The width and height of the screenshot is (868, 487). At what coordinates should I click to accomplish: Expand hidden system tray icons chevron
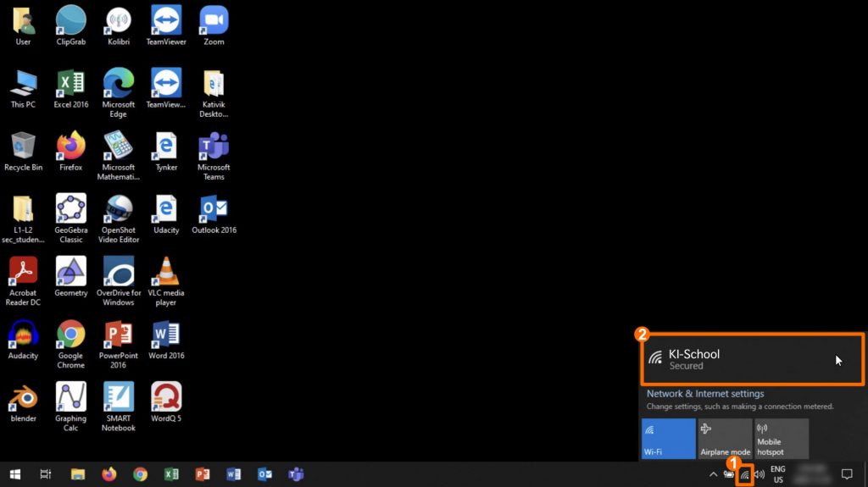pyautogui.click(x=713, y=474)
